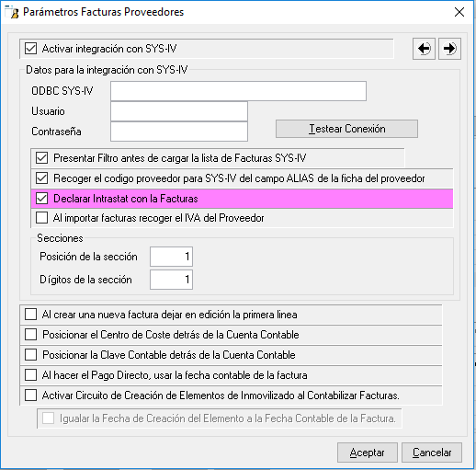Click the dialog title bar app icon

[x=12, y=12]
